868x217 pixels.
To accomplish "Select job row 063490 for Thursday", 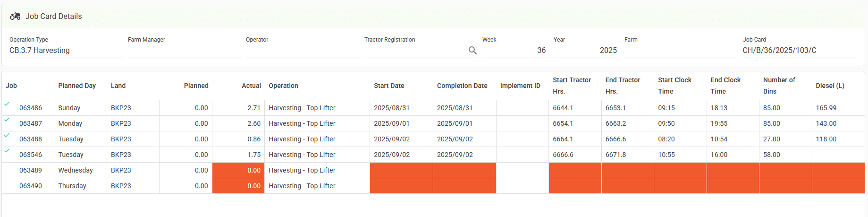I will 31,186.
